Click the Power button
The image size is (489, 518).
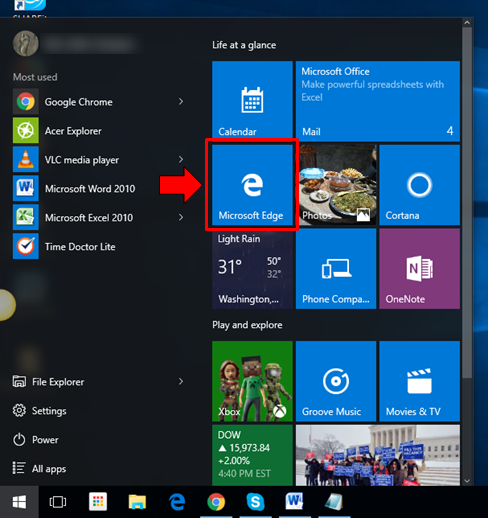pos(35,440)
